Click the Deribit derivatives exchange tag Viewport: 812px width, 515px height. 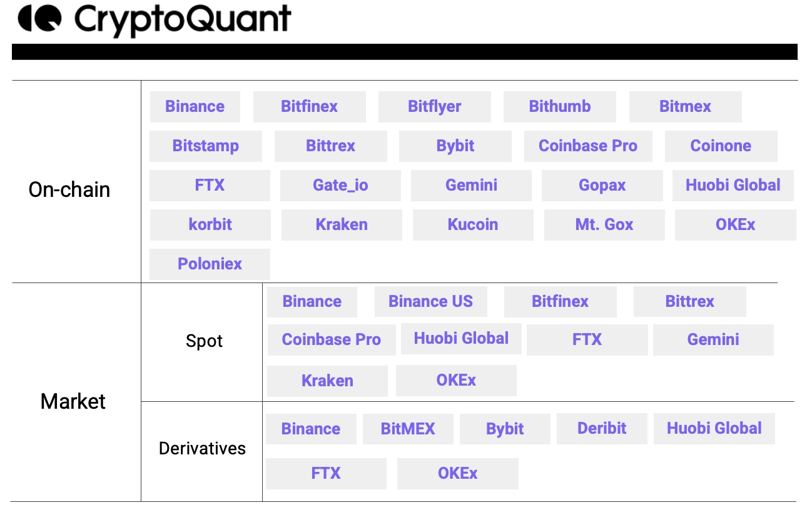click(x=602, y=428)
